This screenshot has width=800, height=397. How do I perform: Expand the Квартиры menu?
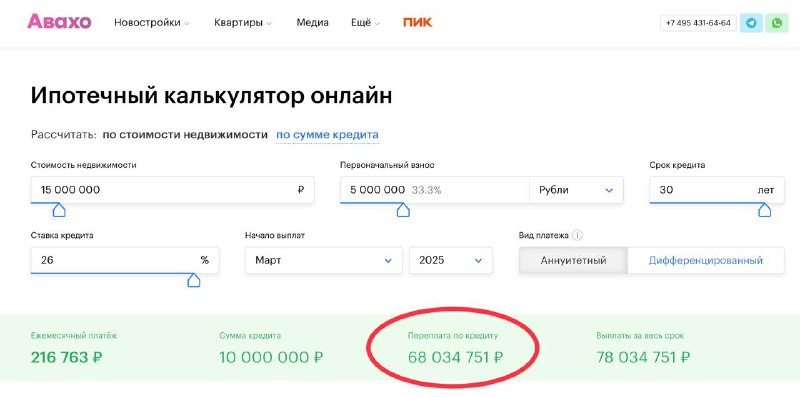click(243, 22)
